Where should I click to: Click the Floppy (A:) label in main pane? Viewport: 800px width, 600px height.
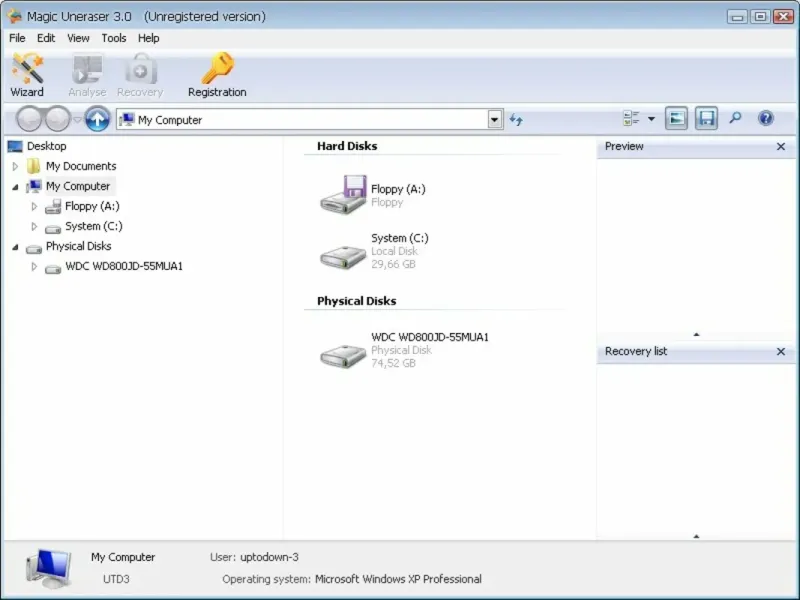pos(398,189)
